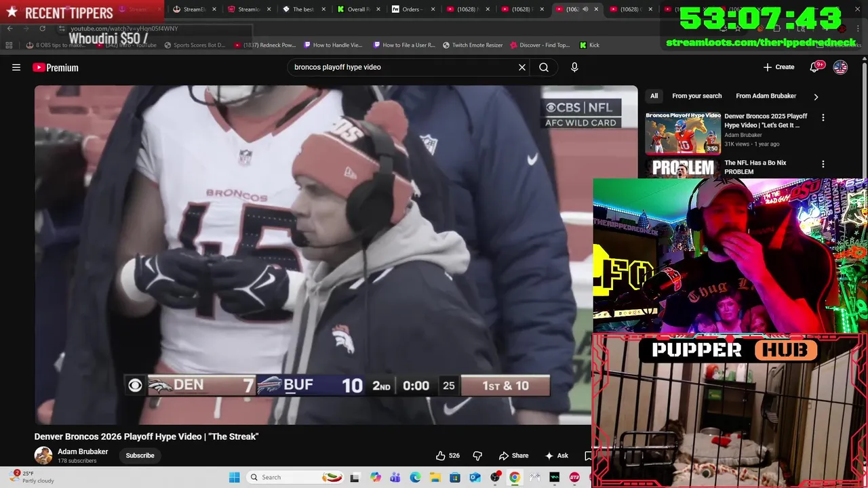This screenshot has width=868, height=488.
Task: Open OBS Studio taskbar icon
Action: 495,478
